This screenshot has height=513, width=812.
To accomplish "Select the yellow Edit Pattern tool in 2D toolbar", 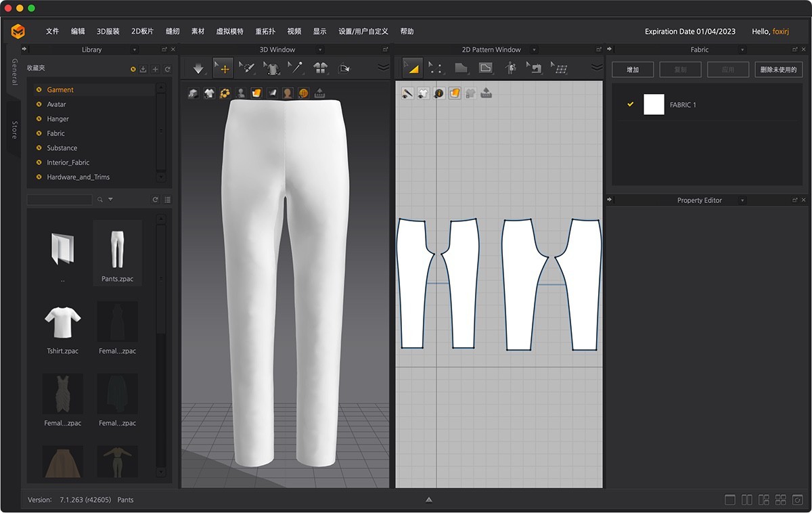I will [411, 68].
